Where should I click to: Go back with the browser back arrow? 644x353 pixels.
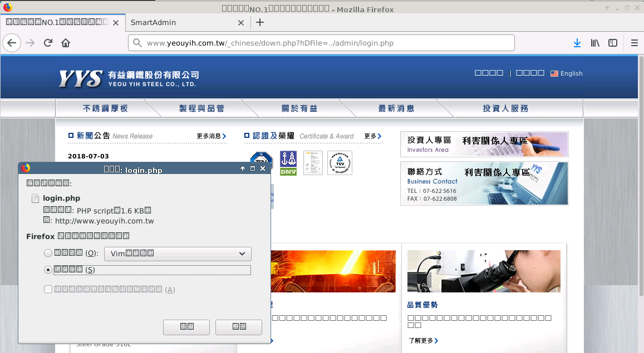12,43
